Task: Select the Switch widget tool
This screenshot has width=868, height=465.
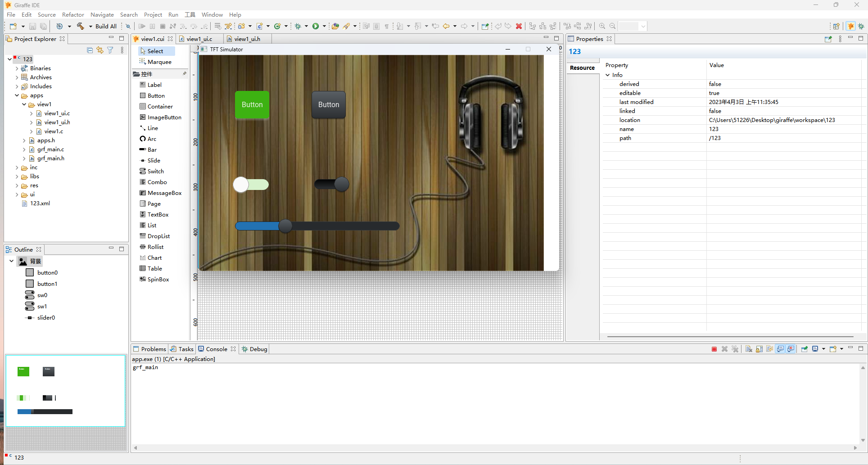Action: tap(155, 171)
